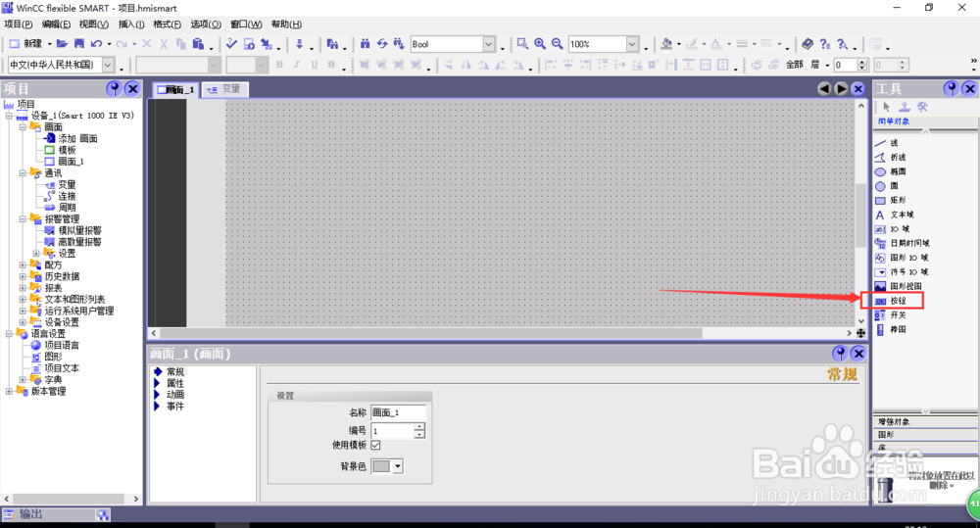Toggle the 使用模板 checkbox
Screen dimensions: 980x528
pyautogui.click(x=375, y=445)
